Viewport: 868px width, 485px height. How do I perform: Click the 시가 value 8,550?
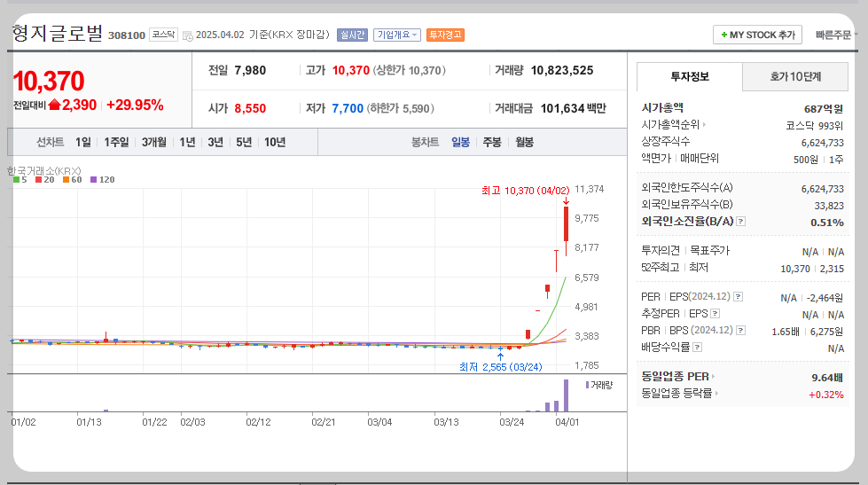(250, 108)
